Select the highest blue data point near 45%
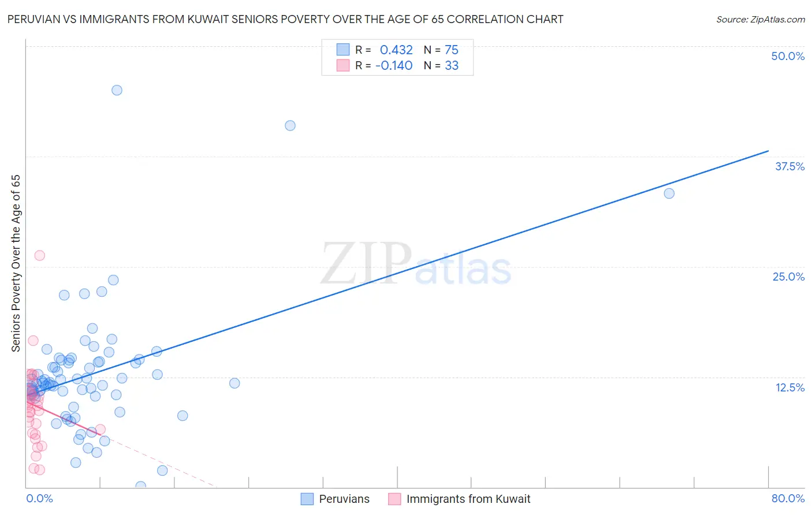This screenshot has width=812, height=515. tap(117, 90)
